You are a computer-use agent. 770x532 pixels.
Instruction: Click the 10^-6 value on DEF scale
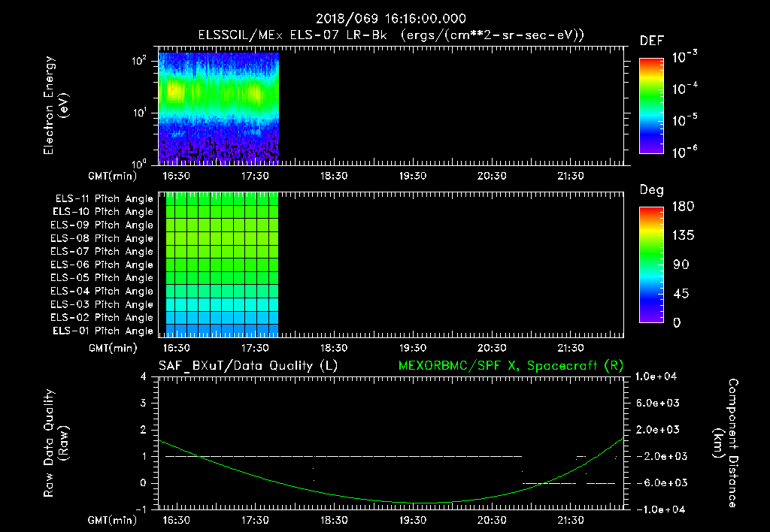pyautogui.click(x=684, y=152)
